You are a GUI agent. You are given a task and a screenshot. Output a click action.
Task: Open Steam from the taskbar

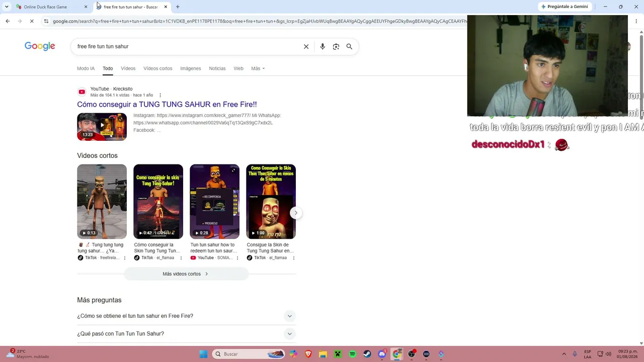pyautogui.click(x=367, y=354)
